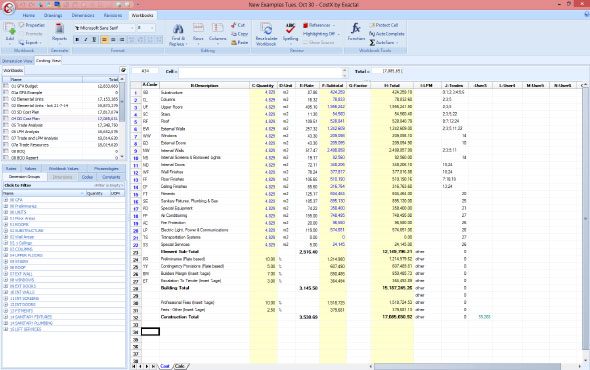Open the References dropdown
Viewport: 590px width, 370px height.
coord(319,25)
